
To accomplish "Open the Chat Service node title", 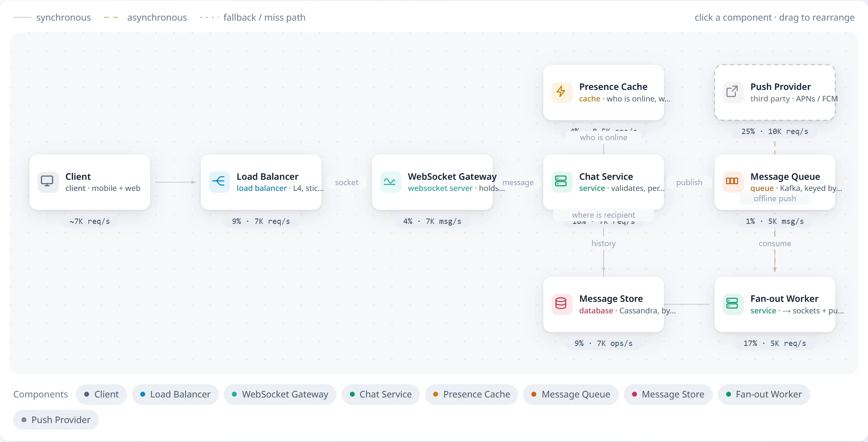I will coord(606,176).
